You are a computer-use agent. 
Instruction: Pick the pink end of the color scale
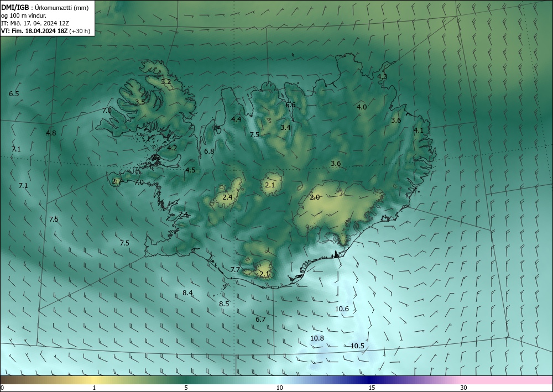pyautogui.click(x=508, y=380)
